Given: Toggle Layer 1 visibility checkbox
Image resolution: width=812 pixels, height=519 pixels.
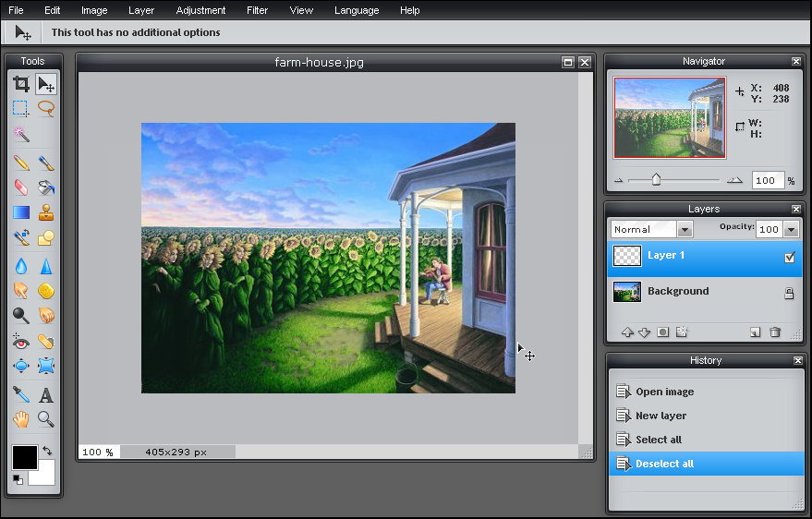Looking at the screenshot, I should 789,257.
